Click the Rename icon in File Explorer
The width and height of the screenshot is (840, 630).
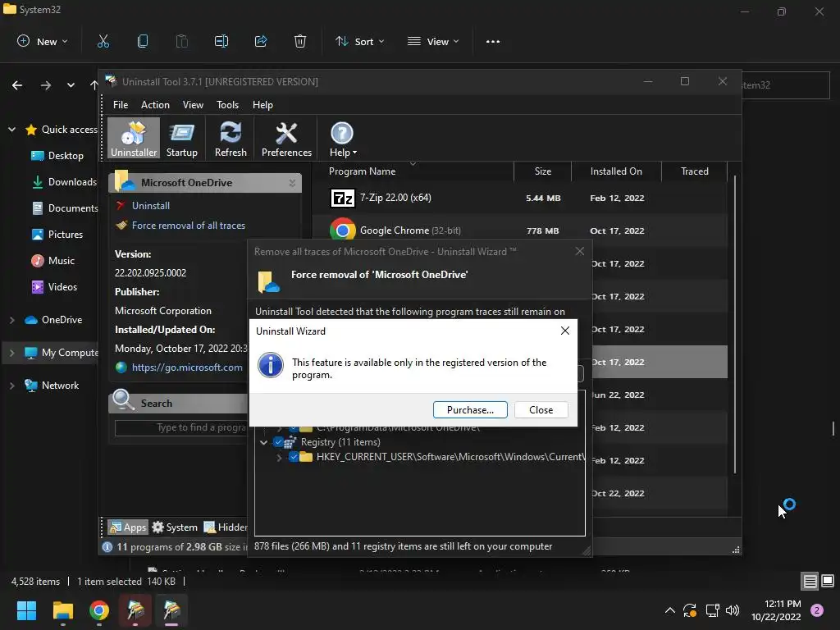(221, 41)
